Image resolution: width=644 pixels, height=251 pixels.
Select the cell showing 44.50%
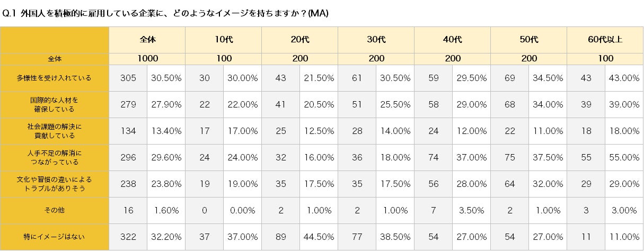pyautogui.click(x=319, y=237)
